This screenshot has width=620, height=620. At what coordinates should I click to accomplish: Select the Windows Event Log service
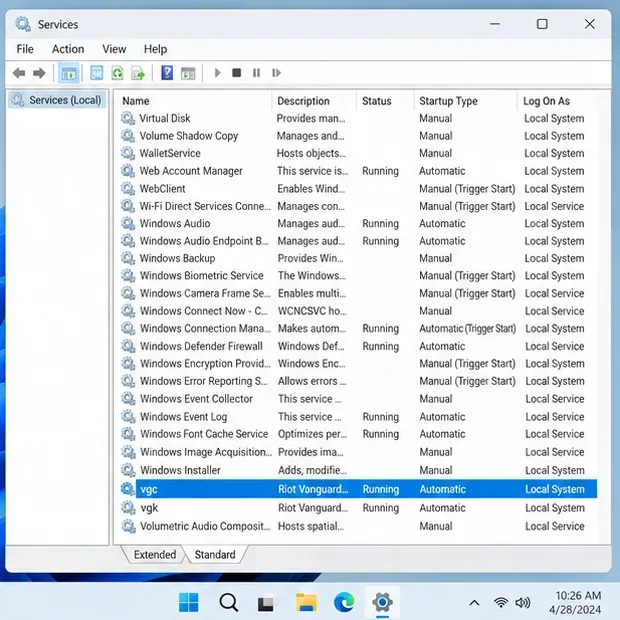click(x=359, y=416)
